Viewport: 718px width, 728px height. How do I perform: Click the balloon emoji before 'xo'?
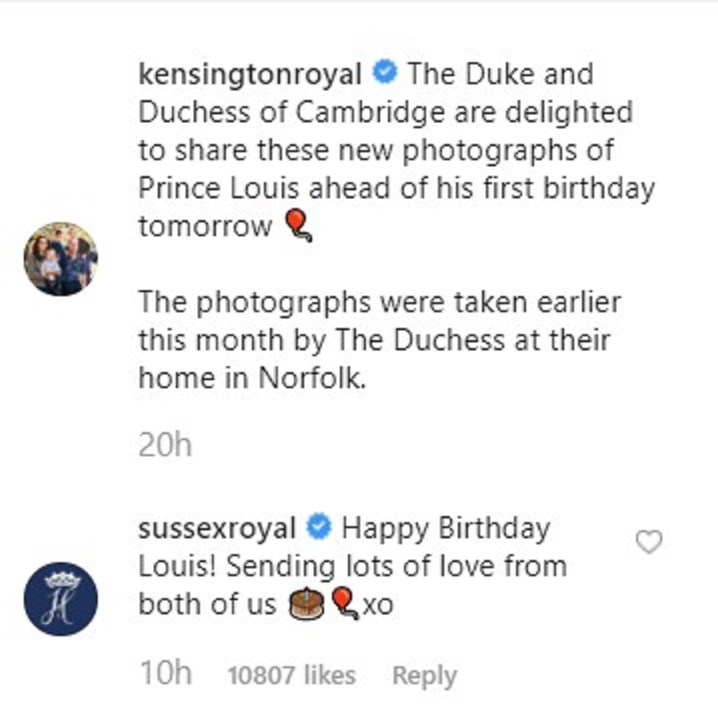(344, 603)
